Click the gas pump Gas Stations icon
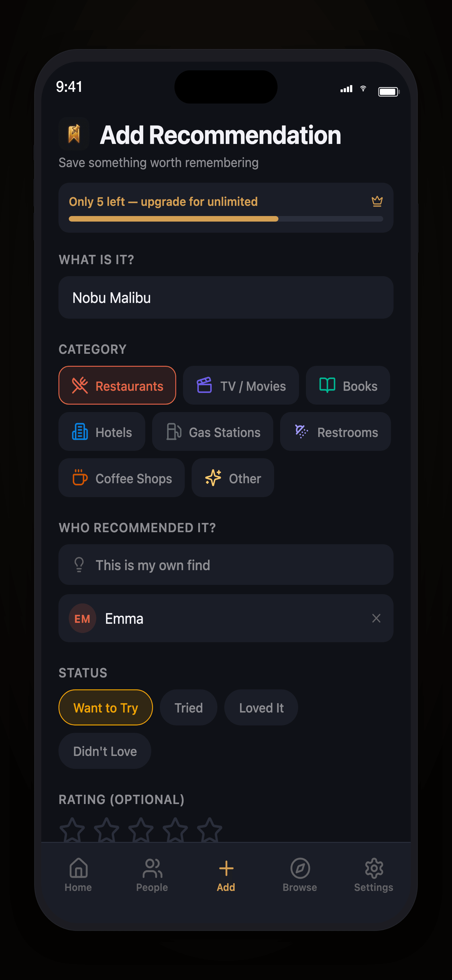Viewport: 452px width, 980px height. point(173,432)
